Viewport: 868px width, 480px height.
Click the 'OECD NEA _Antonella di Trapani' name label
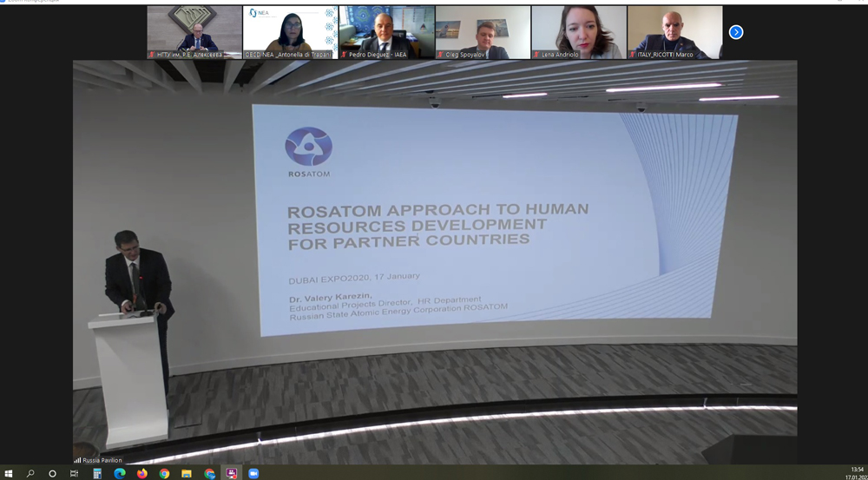288,55
